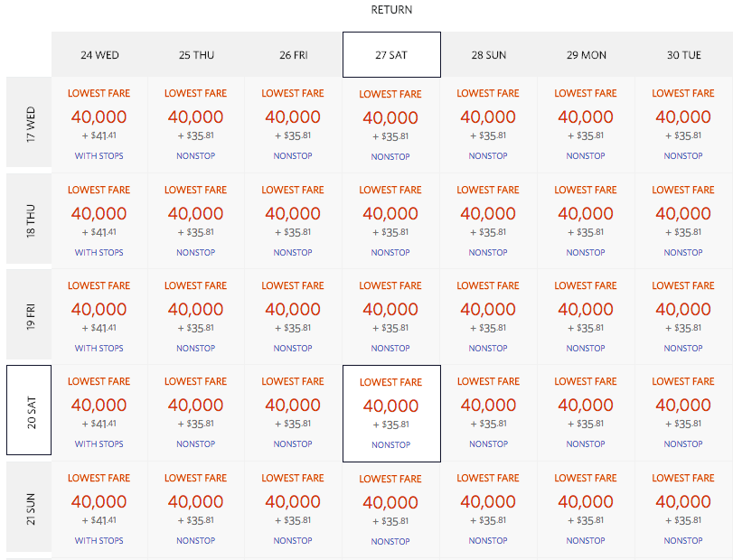Click WITH STOPS in the 19 FRI row

pos(99,349)
